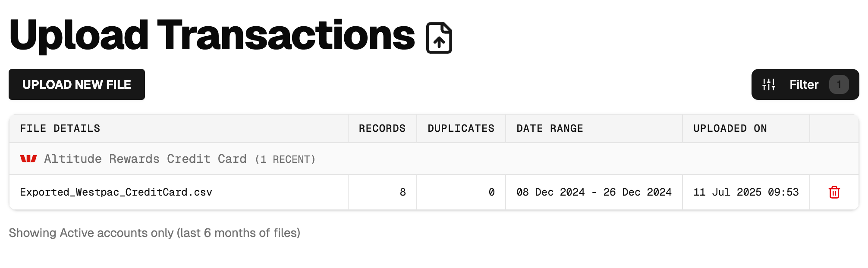Expand the Altitude Rewards Credit Card group

click(145, 159)
